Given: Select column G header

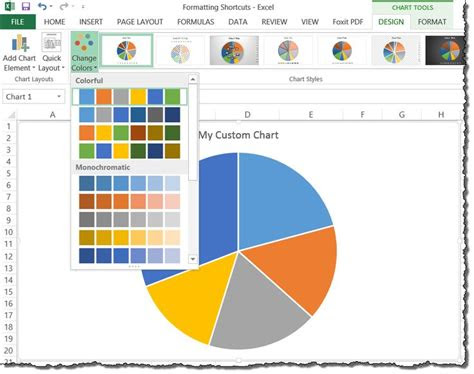Looking at the screenshot, I should coord(402,115).
